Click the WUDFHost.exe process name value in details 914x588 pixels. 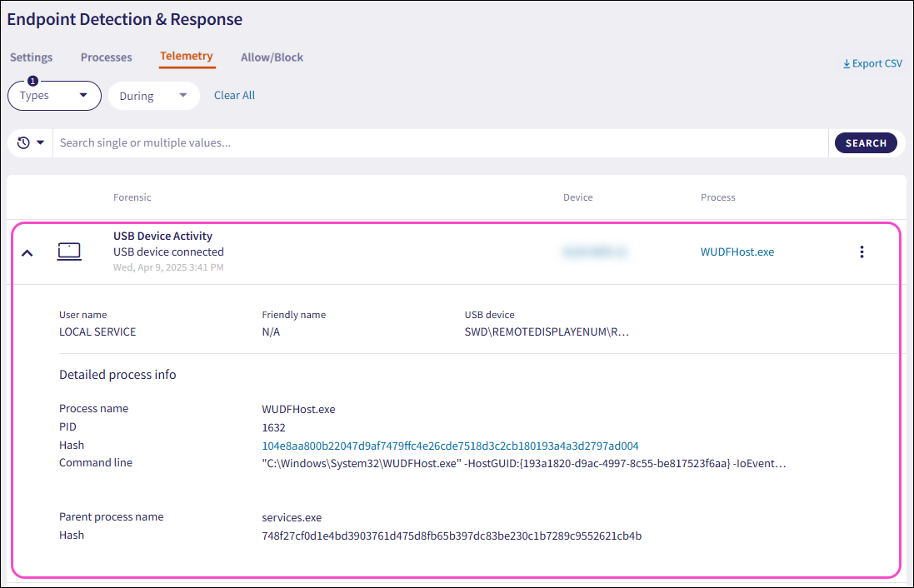pyautogui.click(x=298, y=410)
